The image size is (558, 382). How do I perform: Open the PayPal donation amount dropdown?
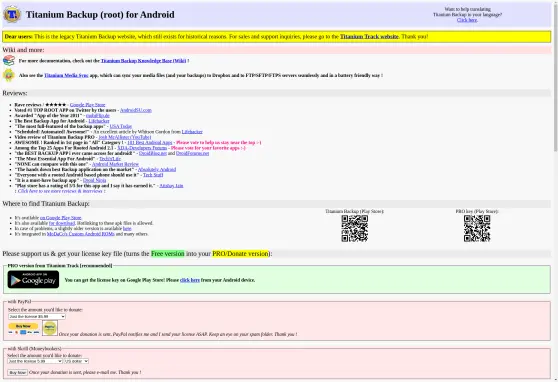click(x=37, y=316)
